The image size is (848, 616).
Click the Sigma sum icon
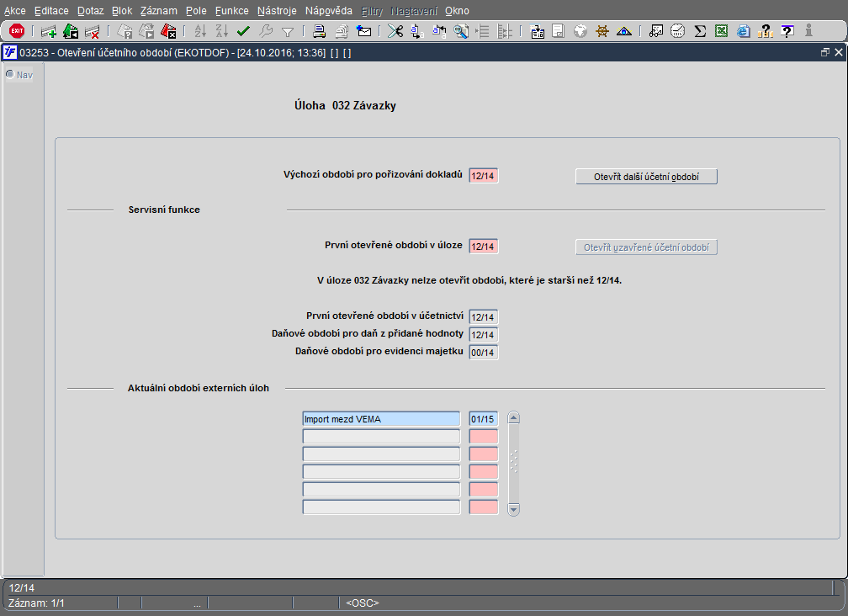[x=700, y=31]
